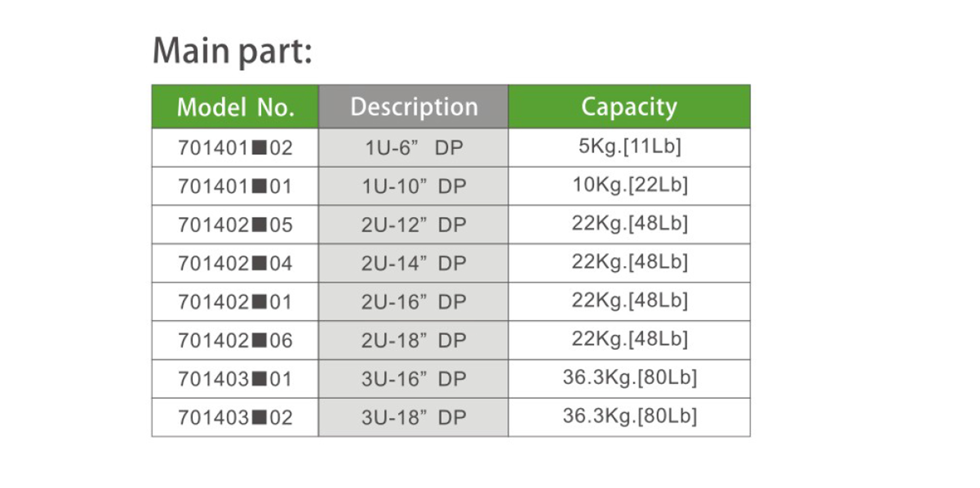This screenshot has height=488, width=980.
Task: Click the Model No. column header
Action: click(x=235, y=107)
